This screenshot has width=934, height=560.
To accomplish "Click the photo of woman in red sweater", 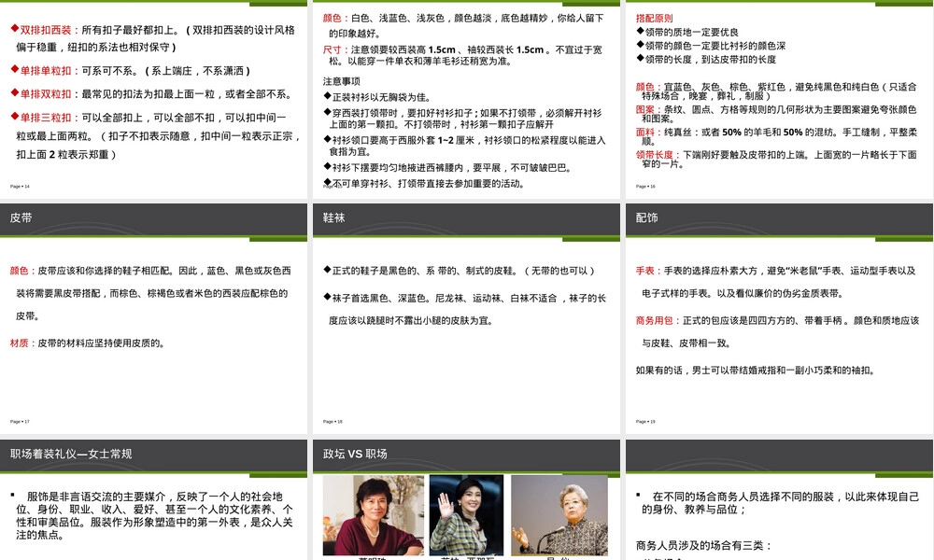I will (x=373, y=515).
